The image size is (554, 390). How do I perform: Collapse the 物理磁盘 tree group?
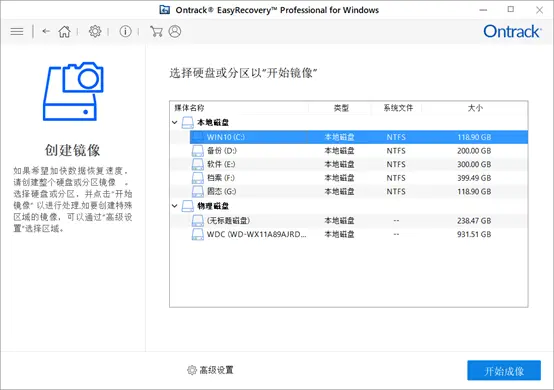[175, 206]
